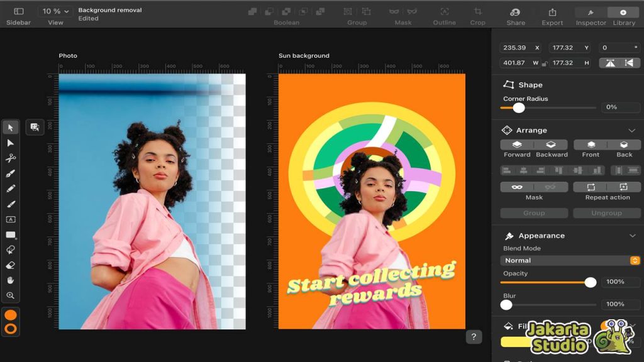Click the Ungroup button
This screenshot has height=362, width=644.
(x=606, y=212)
